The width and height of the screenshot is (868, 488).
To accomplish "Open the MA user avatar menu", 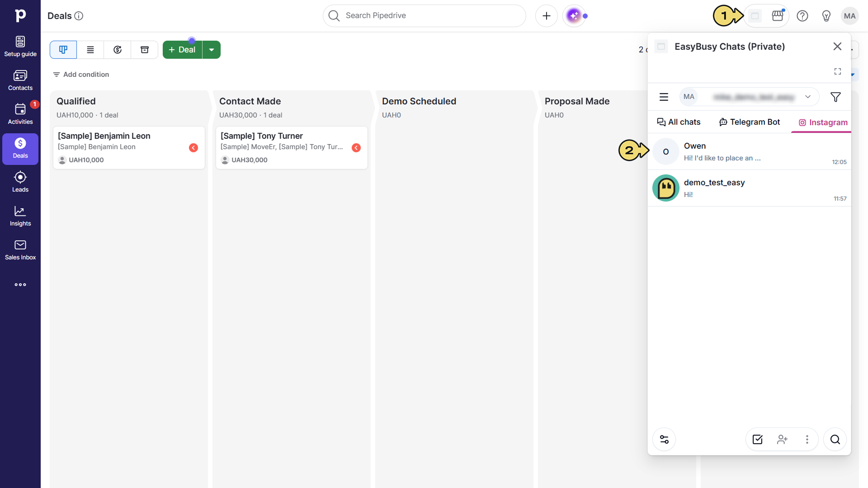I will 850,16.
